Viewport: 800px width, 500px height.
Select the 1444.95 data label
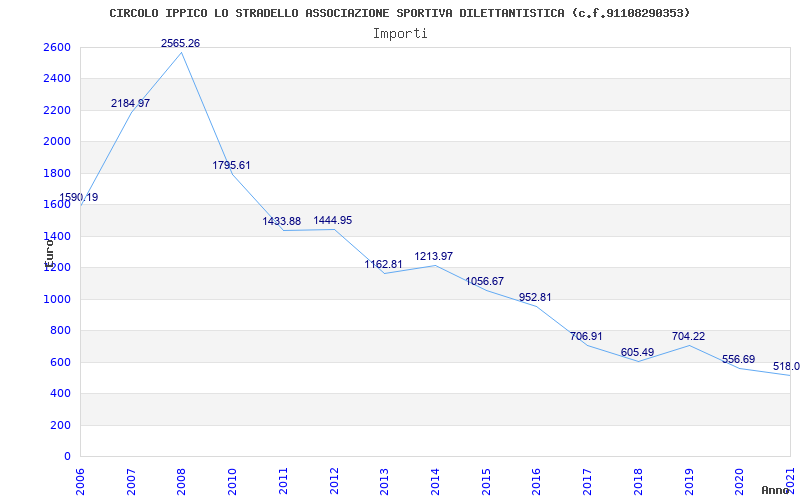[333, 220]
